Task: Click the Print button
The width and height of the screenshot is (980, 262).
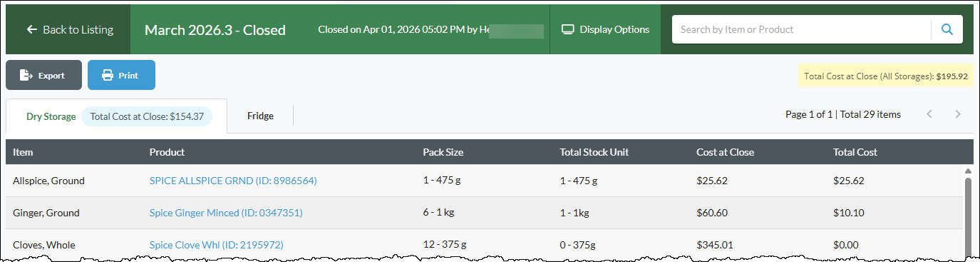Action: (121, 75)
